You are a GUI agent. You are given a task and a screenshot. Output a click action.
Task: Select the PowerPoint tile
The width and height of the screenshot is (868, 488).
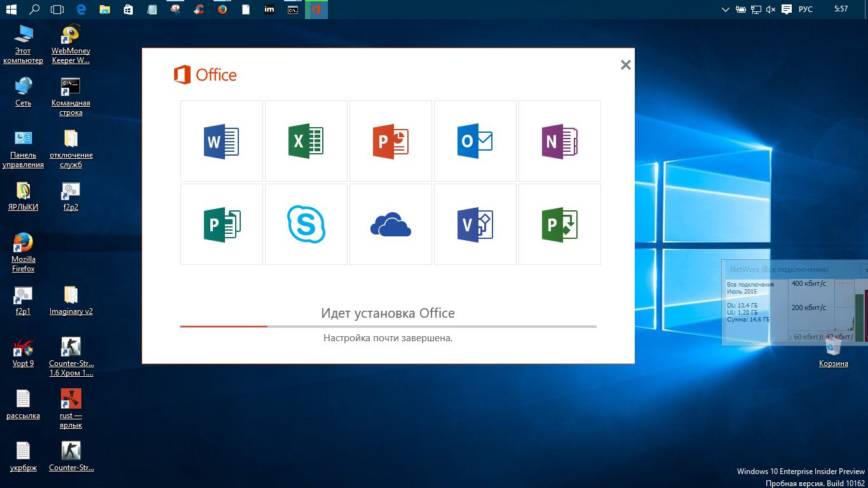(x=390, y=141)
